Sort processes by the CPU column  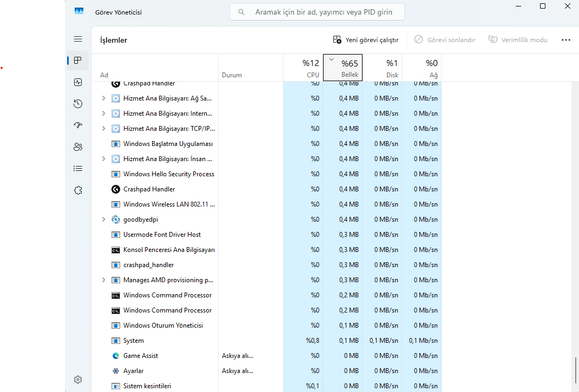[303, 68]
